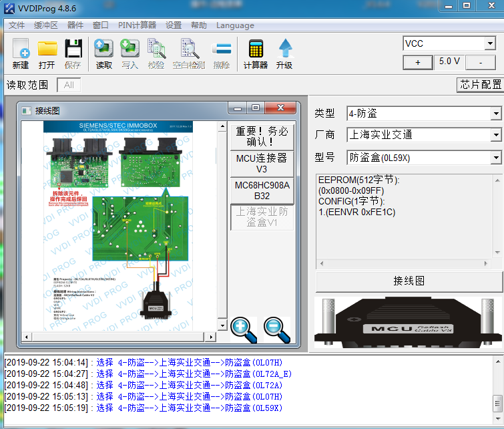Click the log panel scrollbar thumb

497,403
